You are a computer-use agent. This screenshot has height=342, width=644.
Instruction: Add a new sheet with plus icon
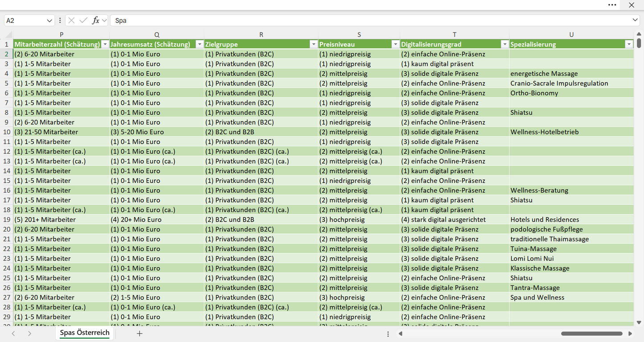pyautogui.click(x=139, y=334)
